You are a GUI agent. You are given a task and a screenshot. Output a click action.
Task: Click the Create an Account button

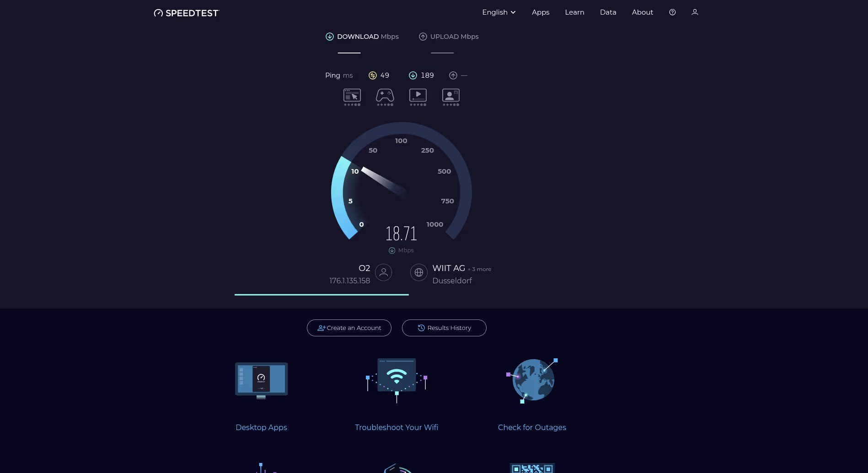point(349,328)
